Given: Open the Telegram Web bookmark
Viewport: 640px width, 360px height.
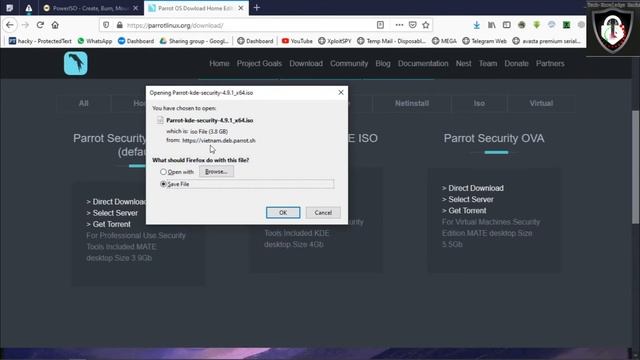Looking at the screenshot, I should point(484,41).
